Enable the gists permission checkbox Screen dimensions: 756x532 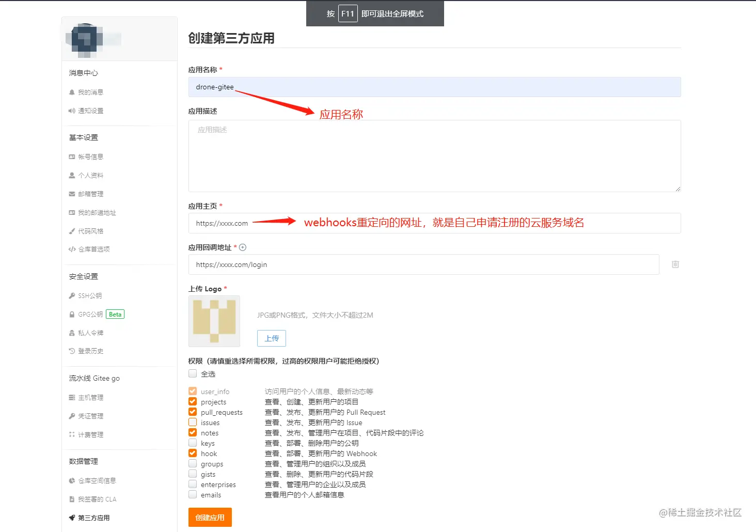click(x=193, y=474)
